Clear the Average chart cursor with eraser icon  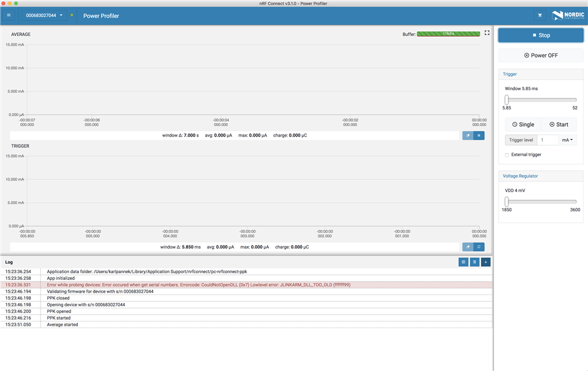click(x=467, y=135)
